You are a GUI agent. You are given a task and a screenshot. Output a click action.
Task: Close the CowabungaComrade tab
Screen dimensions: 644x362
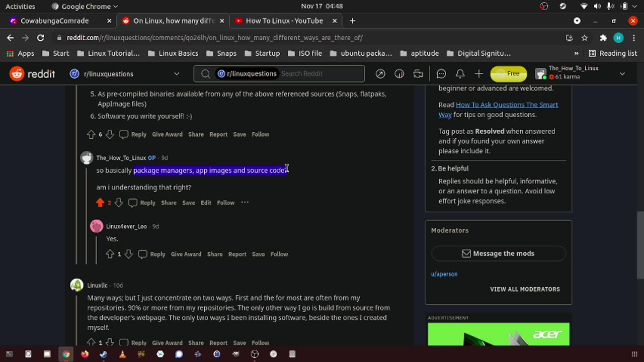click(109, 21)
